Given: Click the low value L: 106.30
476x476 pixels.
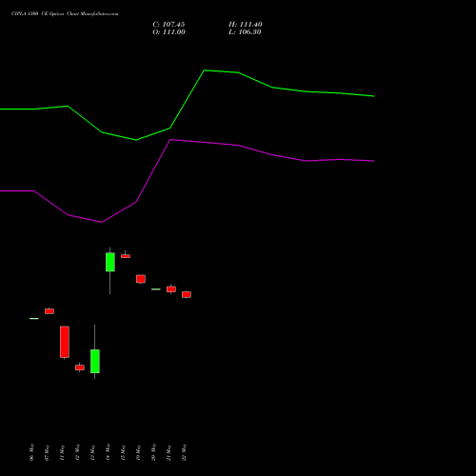Looking at the screenshot, I should (x=245, y=32).
